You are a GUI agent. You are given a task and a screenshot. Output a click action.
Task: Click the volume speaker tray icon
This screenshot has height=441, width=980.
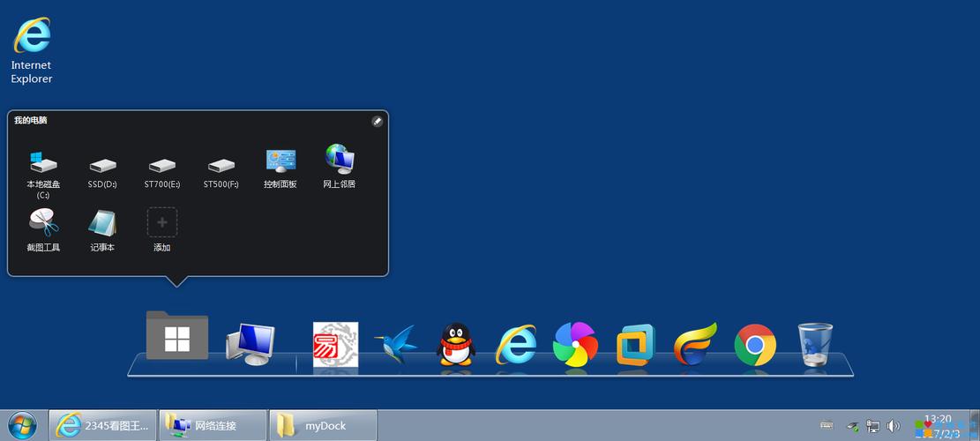click(x=894, y=427)
